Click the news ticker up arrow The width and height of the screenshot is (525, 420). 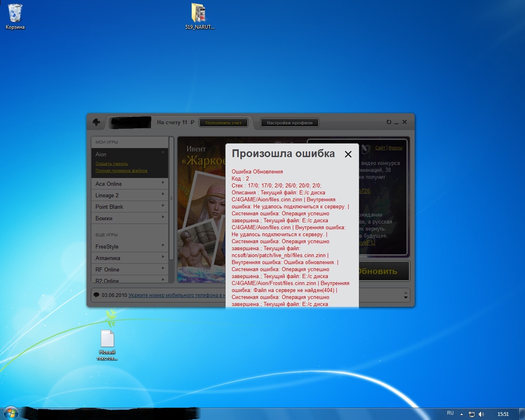(406, 292)
